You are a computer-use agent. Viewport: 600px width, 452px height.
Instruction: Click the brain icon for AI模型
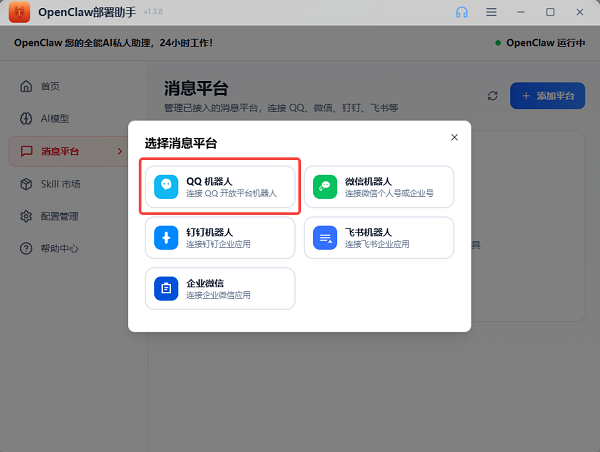point(26,119)
